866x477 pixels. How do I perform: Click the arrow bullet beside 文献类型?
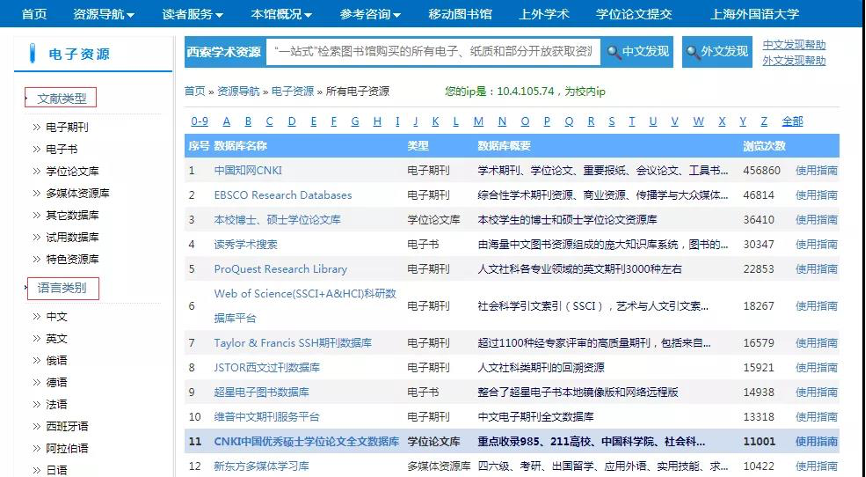29,99
